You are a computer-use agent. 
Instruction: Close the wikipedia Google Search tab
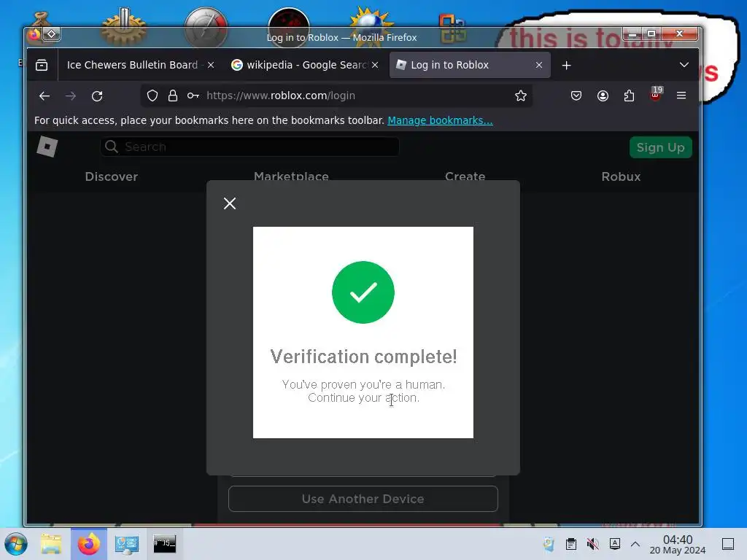click(375, 65)
